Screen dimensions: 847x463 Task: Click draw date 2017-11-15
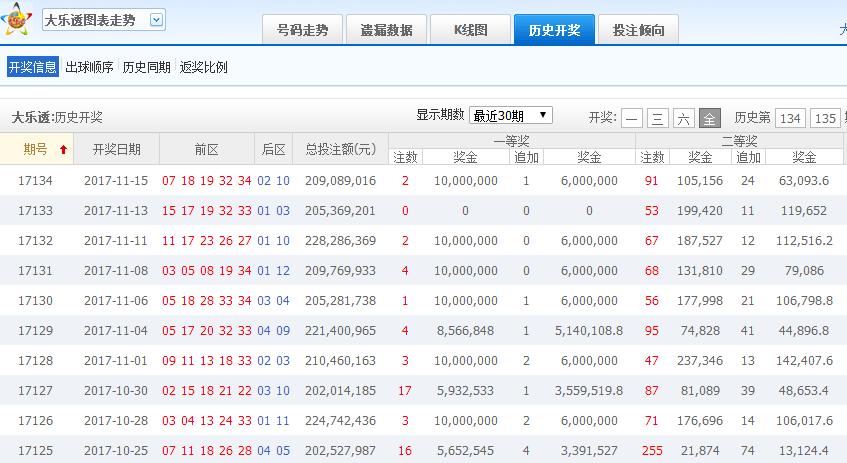click(116, 180)
